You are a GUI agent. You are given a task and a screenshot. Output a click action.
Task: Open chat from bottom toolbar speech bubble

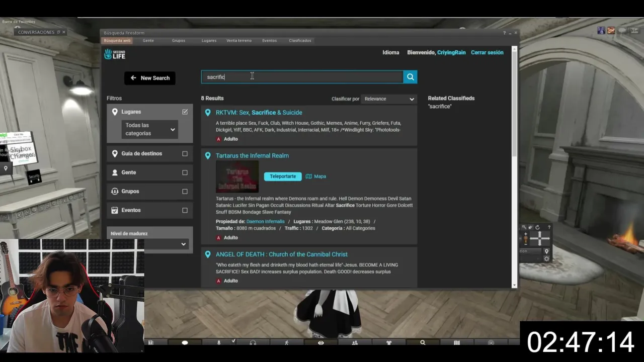(185, 343)
